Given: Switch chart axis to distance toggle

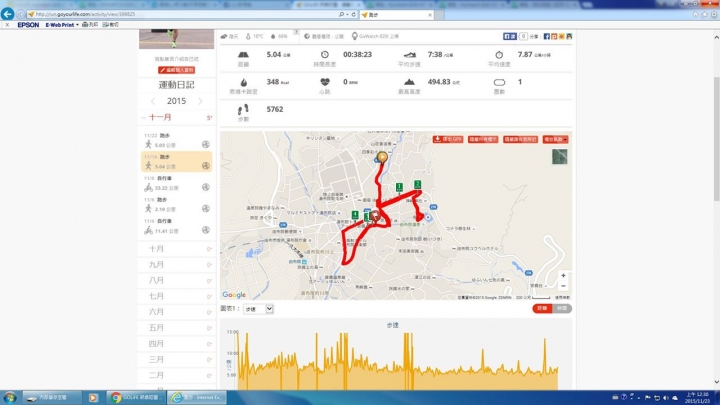Looking at the screenshot, I should (x=542, y=309).
